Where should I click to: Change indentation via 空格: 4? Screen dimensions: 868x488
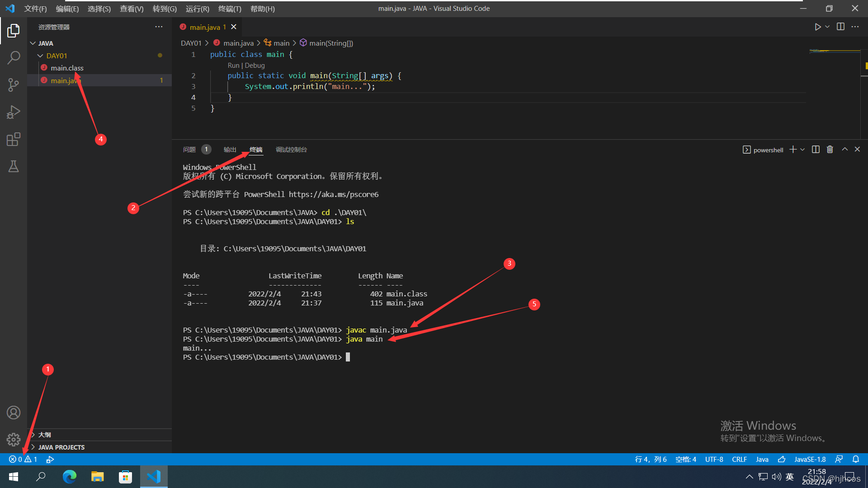(685, 460)
